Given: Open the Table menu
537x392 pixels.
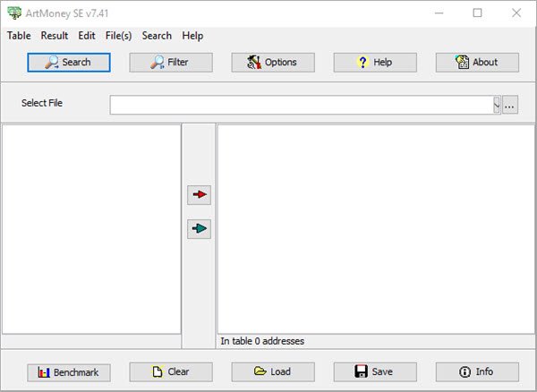Looking at the screenshot, I should tap(19, 36).
